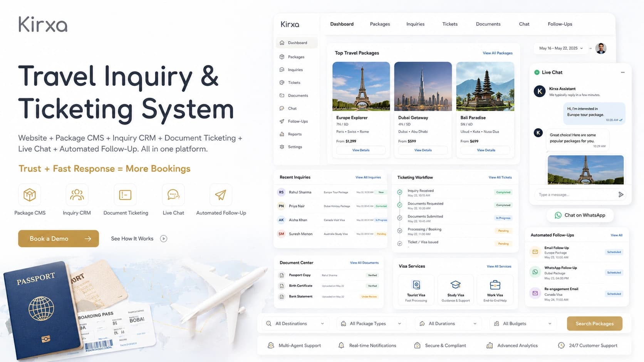Click the Europe Explorer Eiffel Tower thumbnail
This screenshot has height=362, width=644.
click(x=361, y=86)
